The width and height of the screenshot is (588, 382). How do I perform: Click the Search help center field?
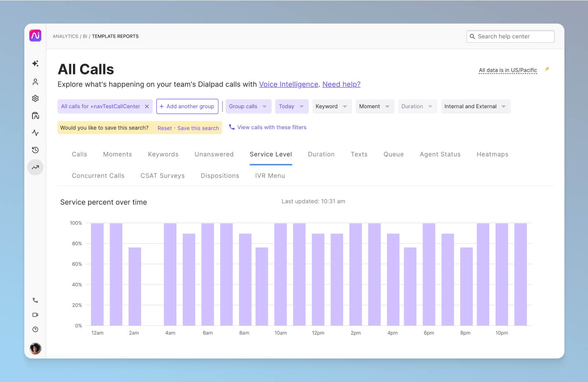tap(510, 36)
